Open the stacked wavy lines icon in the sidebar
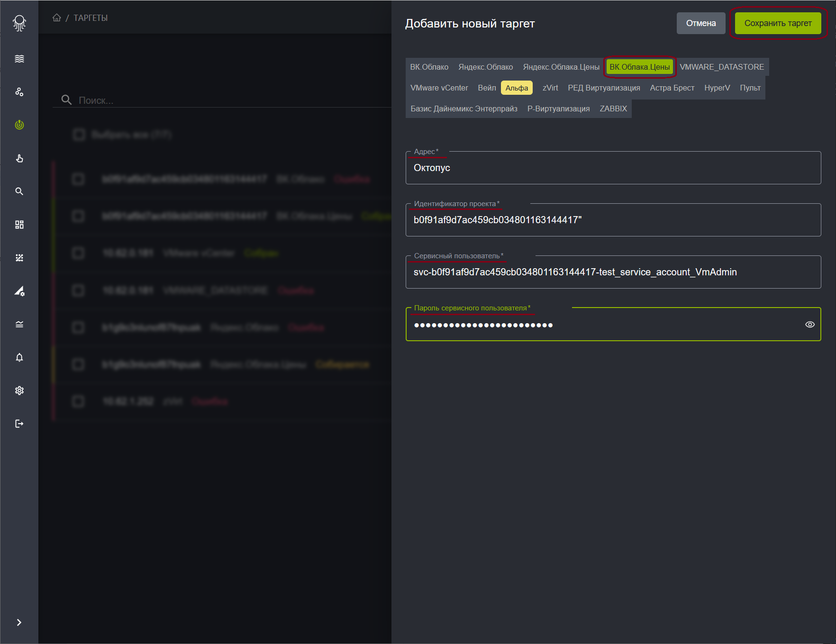 pos(19,324)
